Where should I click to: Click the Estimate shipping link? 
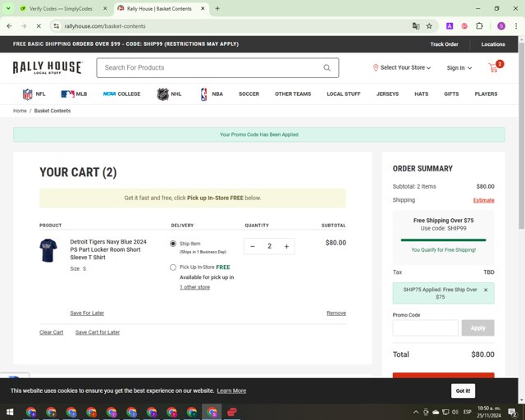tap(483, 200)
